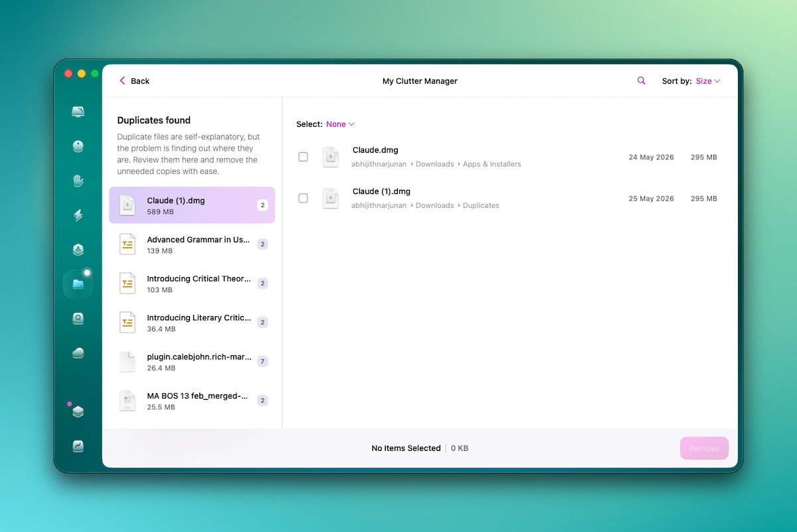Click the blank file icon of plugin.calebjohn.rich-mar...
Image resolution: width=797 pixels, height=532 pixels.
[x=127, y=362]
